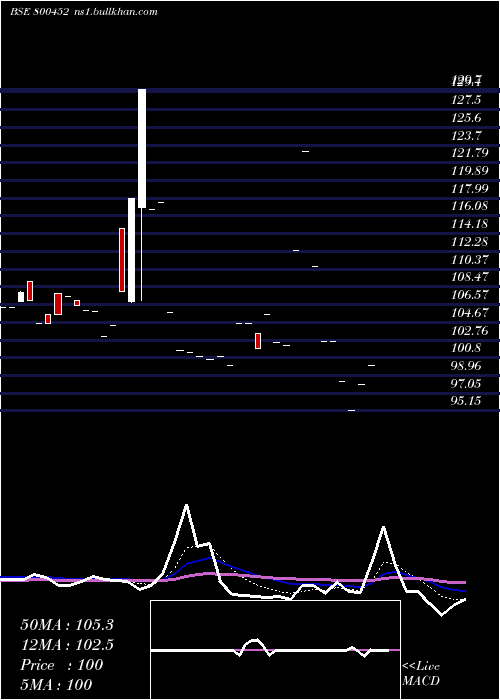Select the 123.7 price axis label

466,135
